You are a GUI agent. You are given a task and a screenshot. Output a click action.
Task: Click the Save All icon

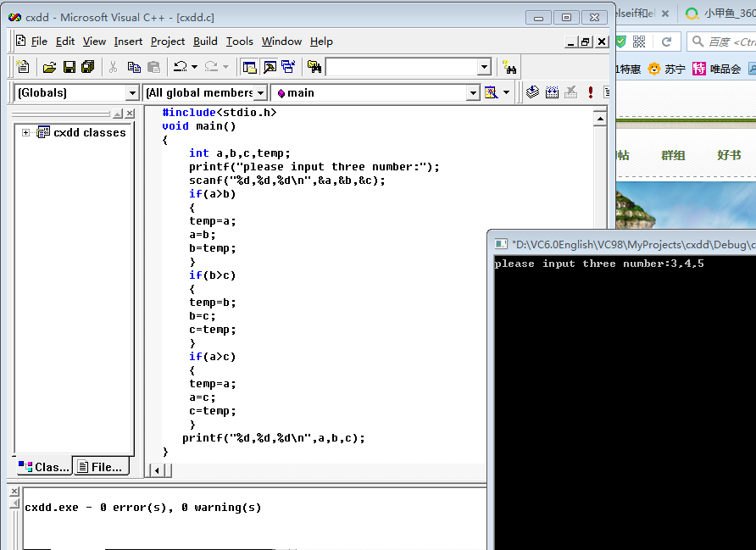coord(88,67)
